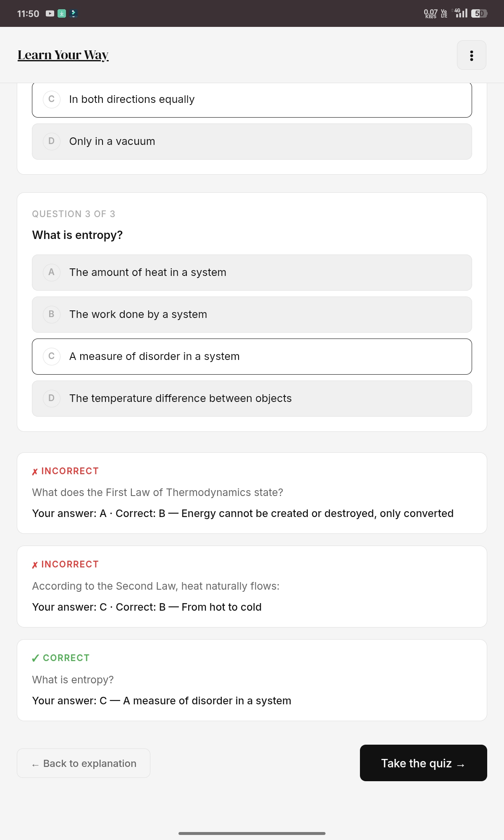Viewport: 504px width, 840px height.
Task: Tap the battery indicator in status bar
Action: [x=479, y=13]
